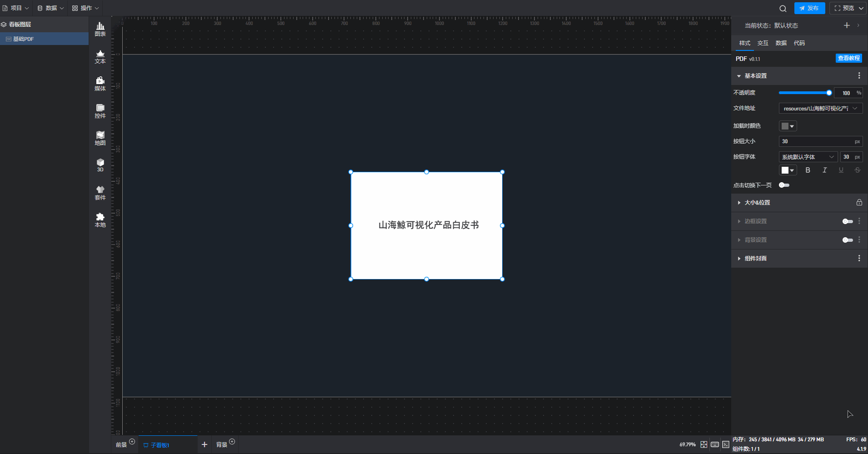This screenshot has height=454, width=868.
Task: Open the 3D components icon
Action: [x=100, y=165]
